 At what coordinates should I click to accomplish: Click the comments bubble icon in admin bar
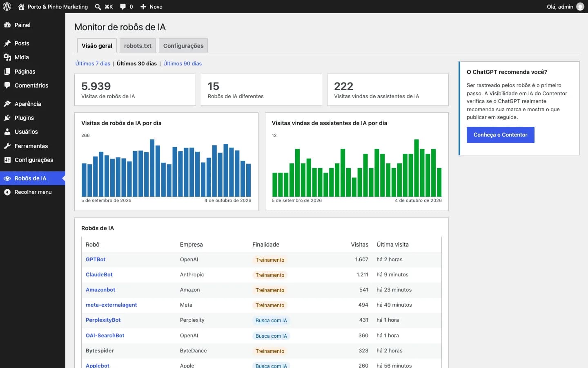tap(123, 7)
